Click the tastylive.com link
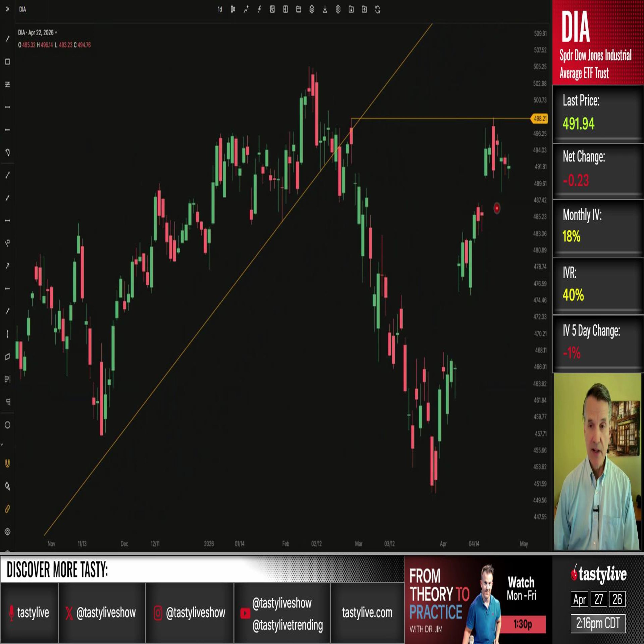 (367, 612)
